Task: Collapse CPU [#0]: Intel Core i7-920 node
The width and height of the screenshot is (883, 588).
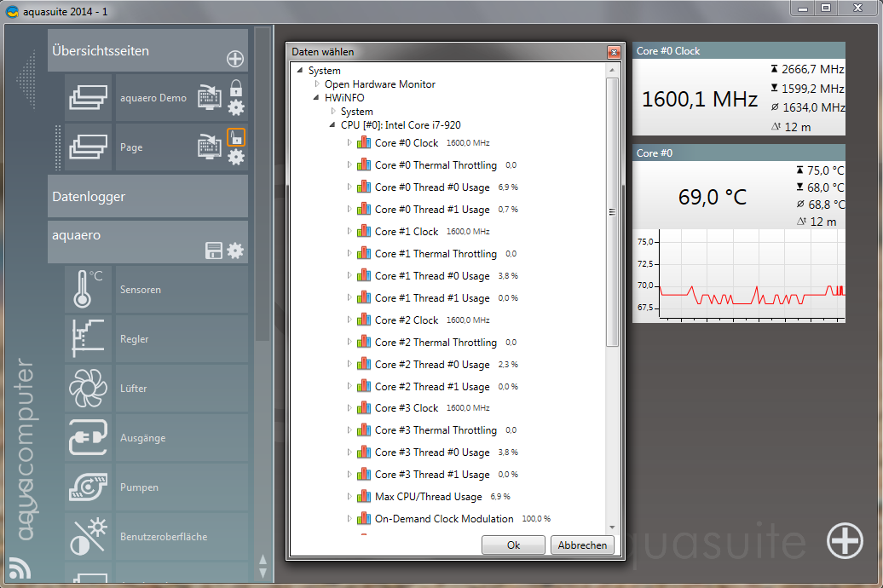Action: click(332, 125)
